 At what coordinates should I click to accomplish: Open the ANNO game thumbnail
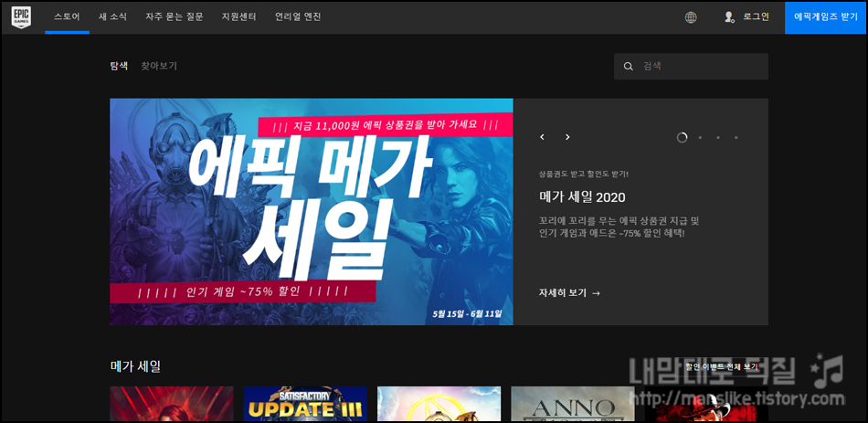point(573,404)
